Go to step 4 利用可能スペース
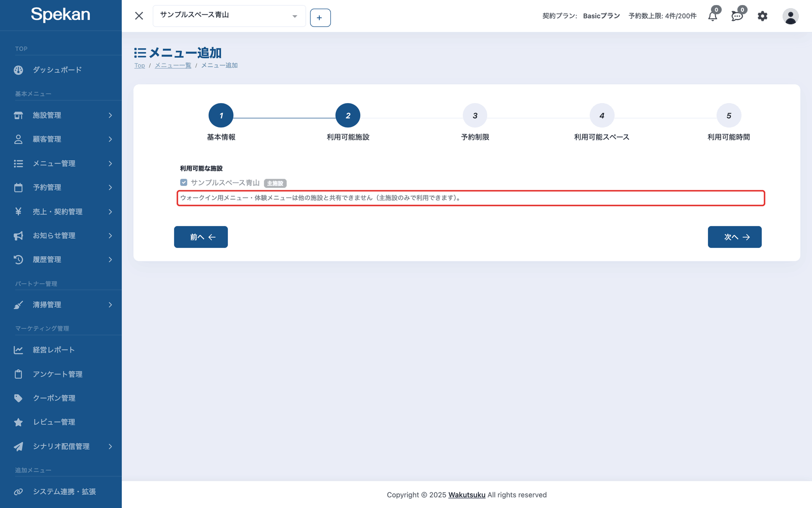Screen dimensions: 812x508 (602, 116)
